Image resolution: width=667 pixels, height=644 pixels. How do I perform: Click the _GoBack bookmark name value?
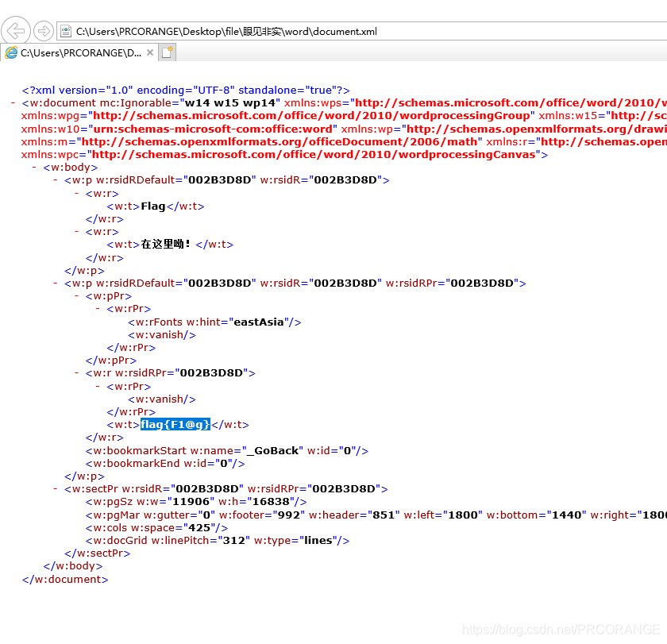pos(272,450)
